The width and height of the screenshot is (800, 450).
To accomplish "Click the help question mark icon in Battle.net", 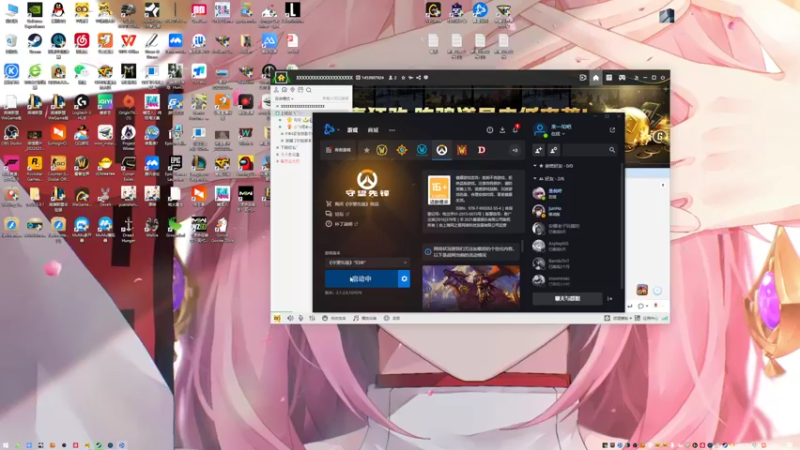I will tap(490, 130).
